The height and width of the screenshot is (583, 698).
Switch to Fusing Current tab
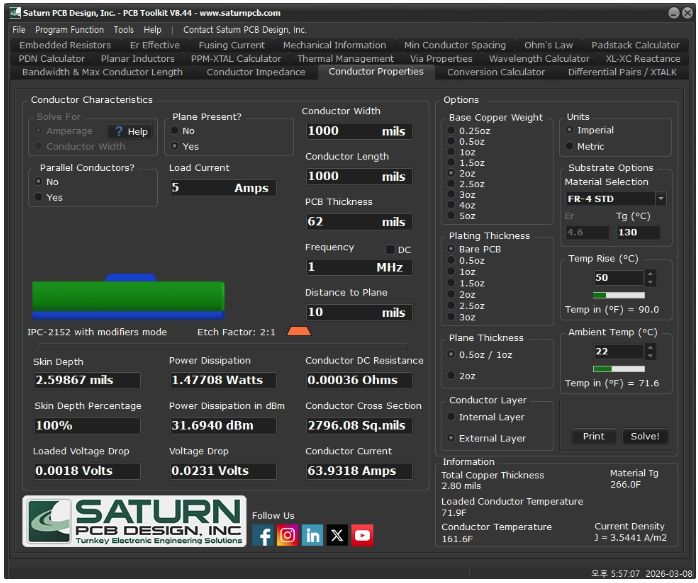231,45
